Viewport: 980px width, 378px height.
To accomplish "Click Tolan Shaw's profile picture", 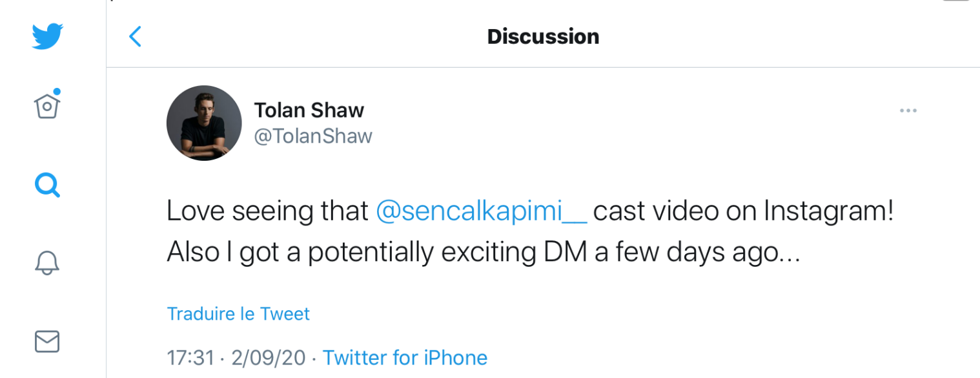I will [x=204, y=123].
